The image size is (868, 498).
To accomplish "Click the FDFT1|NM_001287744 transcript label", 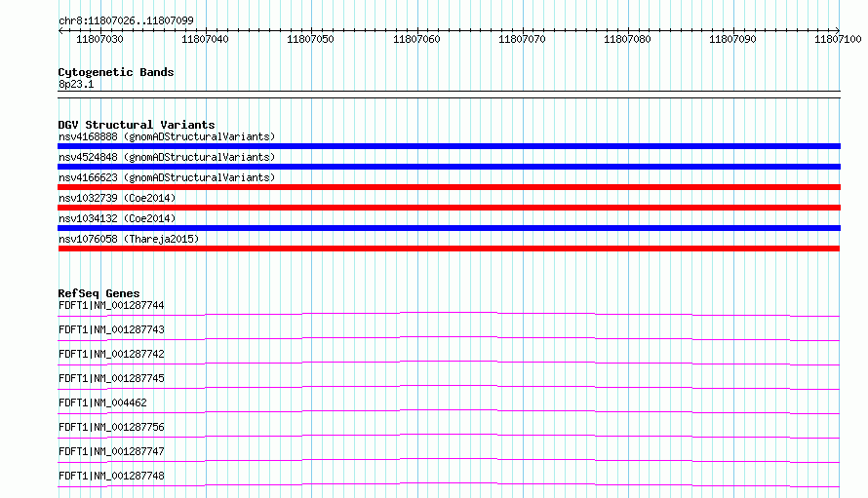I will click(111, 305).
